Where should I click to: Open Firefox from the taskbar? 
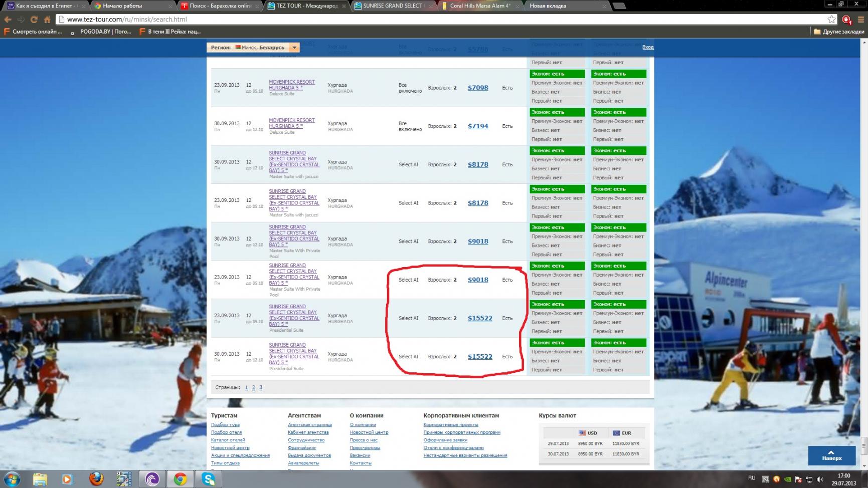click(x=96, y=479)
